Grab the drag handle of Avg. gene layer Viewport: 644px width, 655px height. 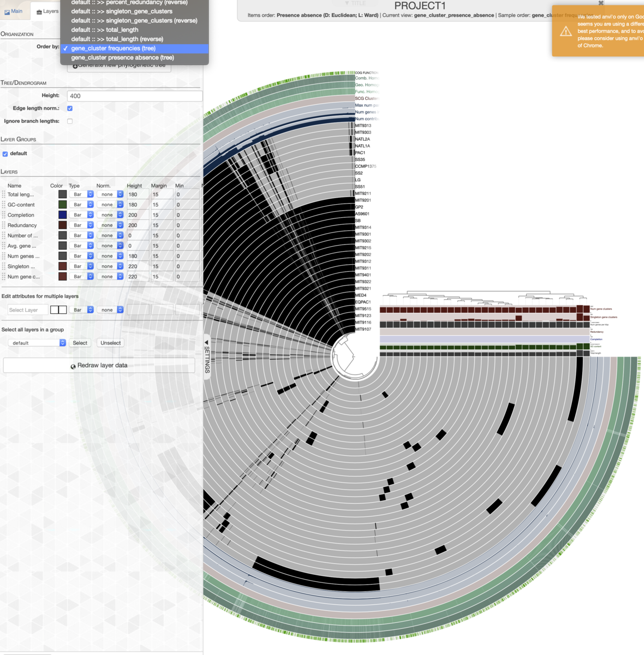point(3,246)
